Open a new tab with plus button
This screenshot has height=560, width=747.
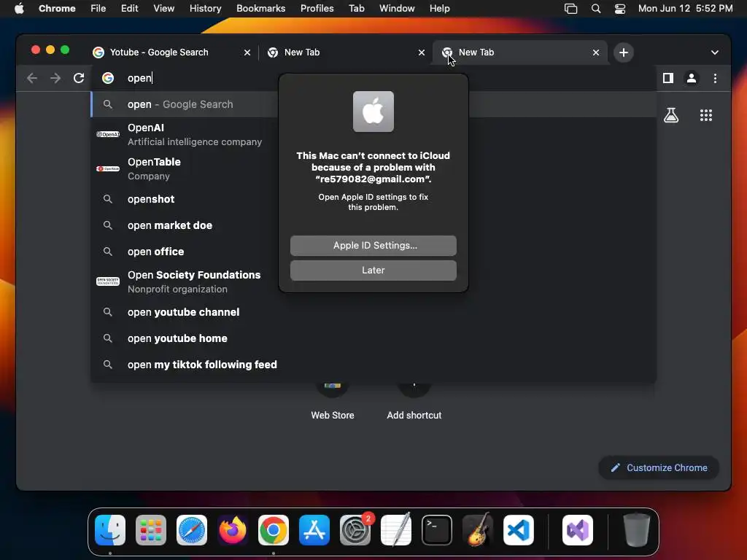click(x=623, y=52)
